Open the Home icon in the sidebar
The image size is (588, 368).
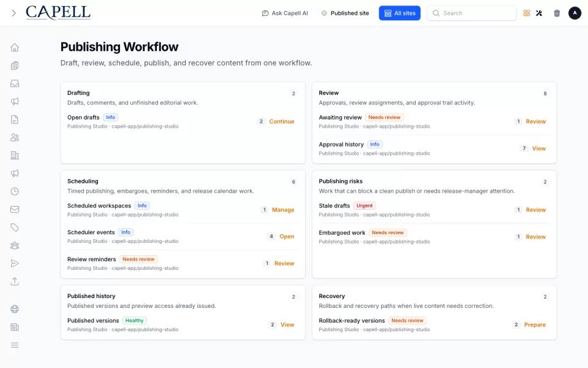15,47
